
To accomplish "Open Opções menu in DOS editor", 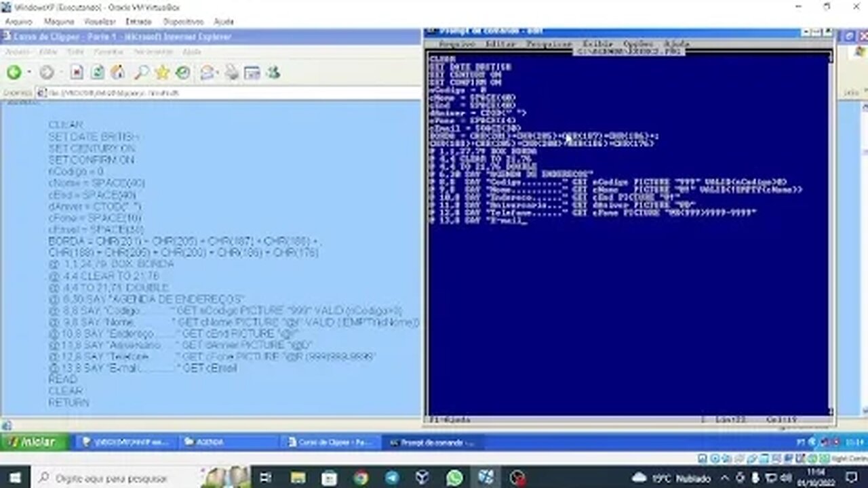I will tap(637, 44).
